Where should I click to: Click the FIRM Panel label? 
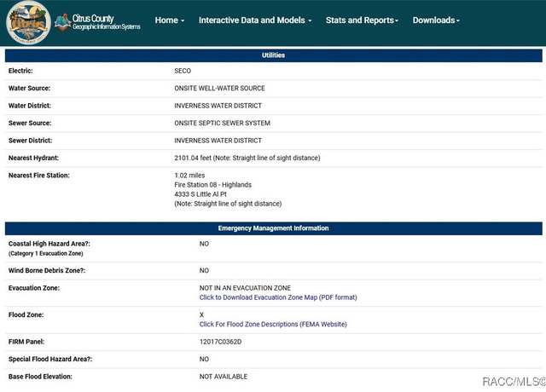point(26,342)
